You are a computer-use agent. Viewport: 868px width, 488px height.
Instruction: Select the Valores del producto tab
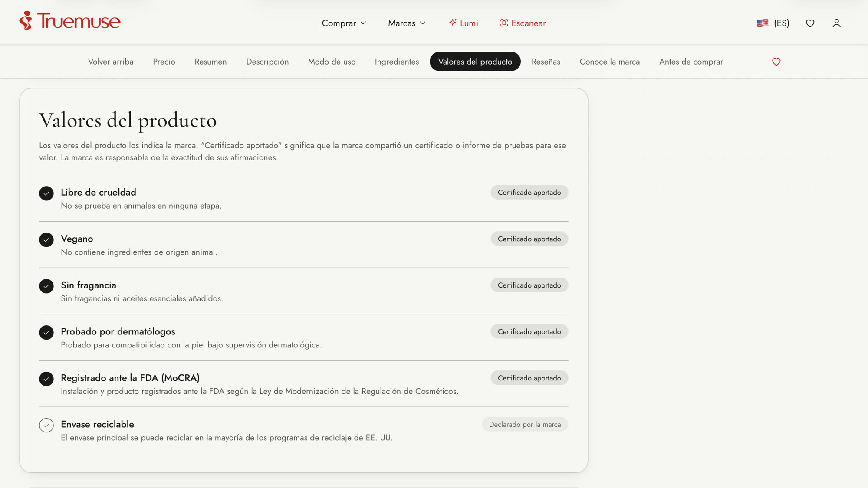(475, 62)
